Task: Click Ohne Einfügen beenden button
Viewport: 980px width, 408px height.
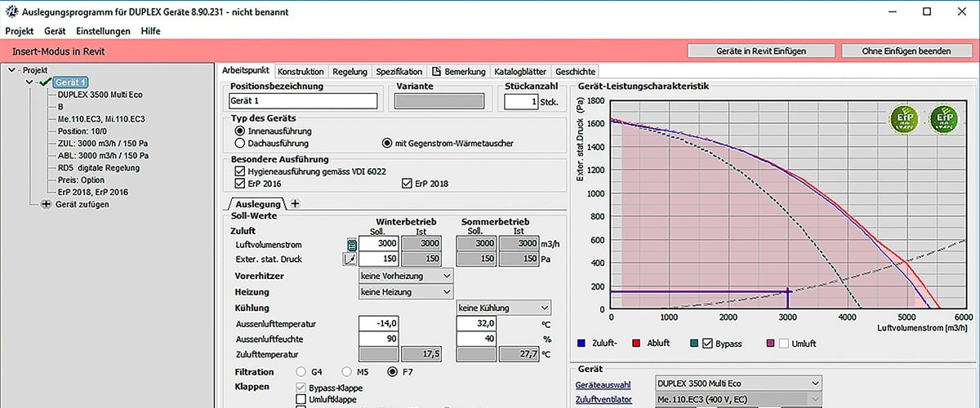Action: [906, 51]
